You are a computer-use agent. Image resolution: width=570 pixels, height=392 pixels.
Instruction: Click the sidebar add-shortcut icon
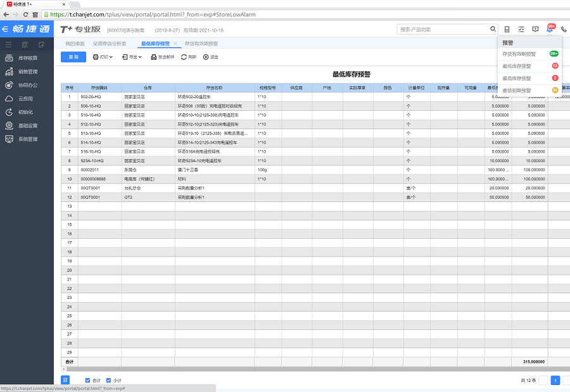click(41, 44)
